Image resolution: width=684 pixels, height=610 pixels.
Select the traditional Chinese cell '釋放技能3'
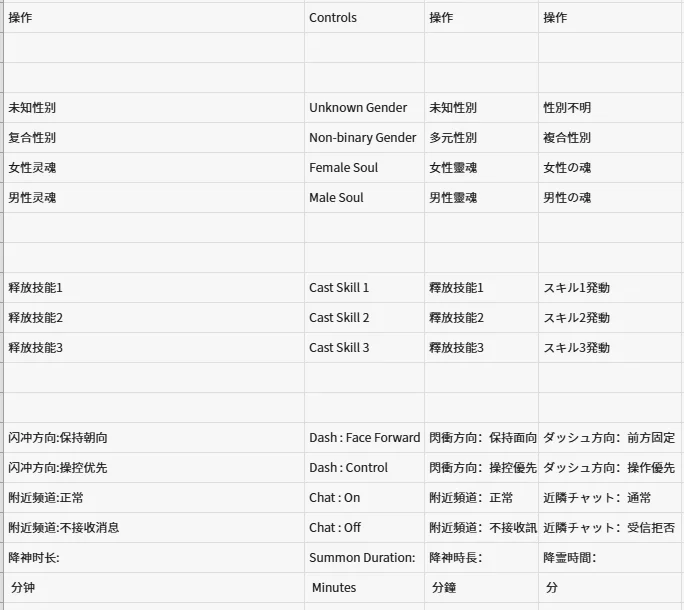(x=481, y=348)
